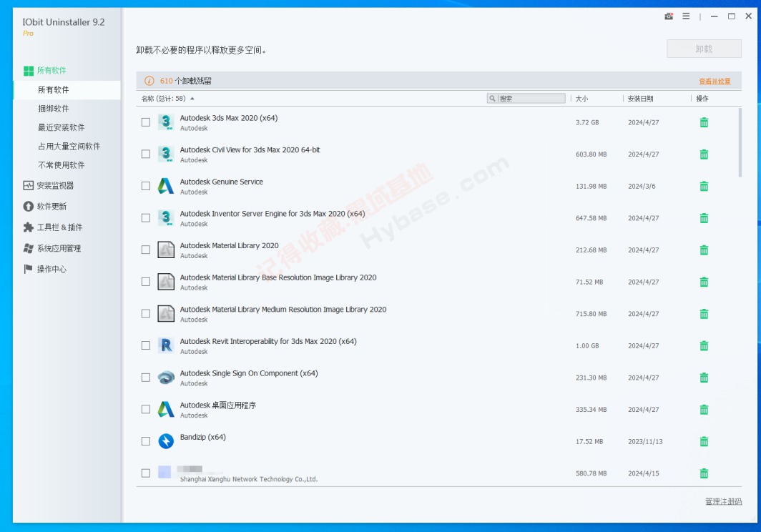Open the 管理注册码 link
Image resolution: width=761 pixels, height=532 pixels.
[723, 501]
